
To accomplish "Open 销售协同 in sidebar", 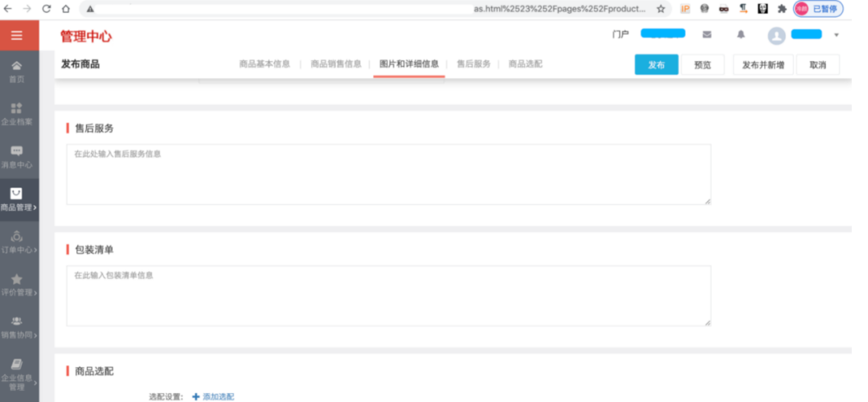I will [18, 328].
